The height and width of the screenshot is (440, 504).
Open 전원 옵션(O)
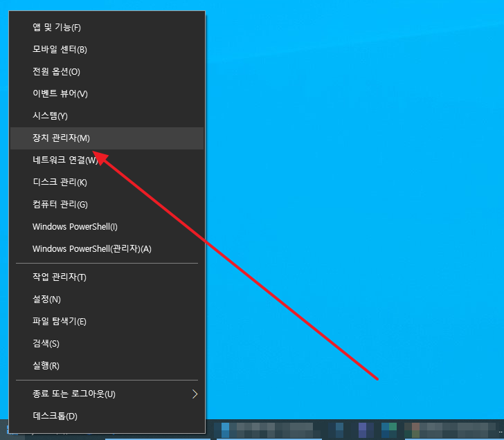(x=107, y=72)
